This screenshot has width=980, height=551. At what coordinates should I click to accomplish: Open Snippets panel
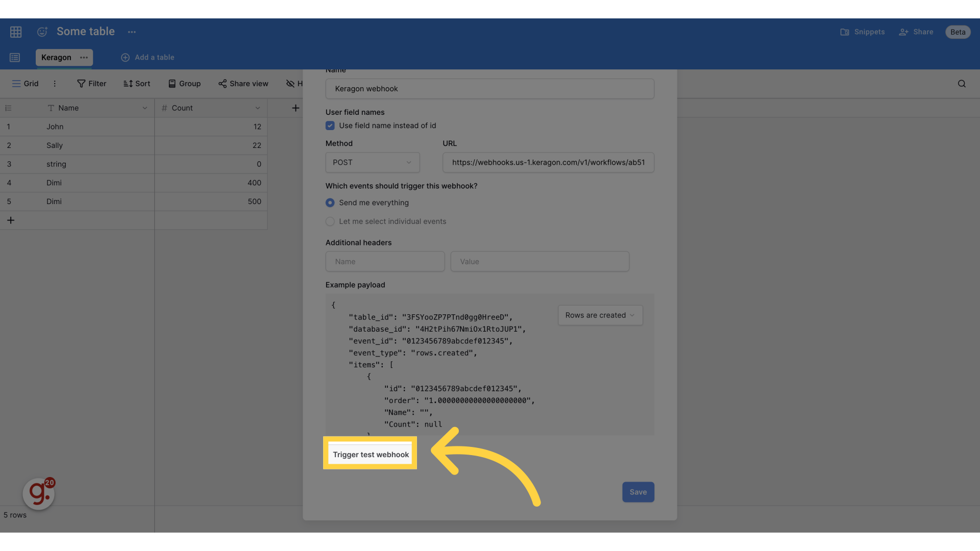click(x=863, y=32)
